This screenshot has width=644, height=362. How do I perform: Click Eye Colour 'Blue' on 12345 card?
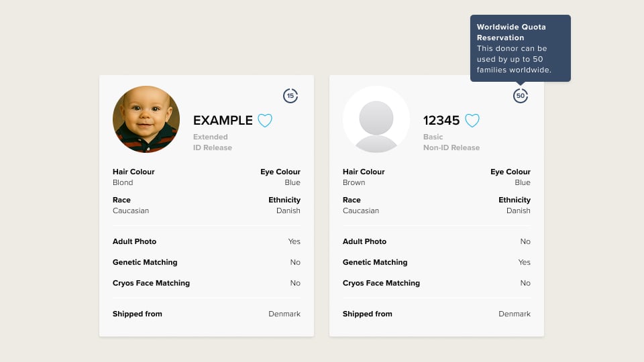click(523, 182)
